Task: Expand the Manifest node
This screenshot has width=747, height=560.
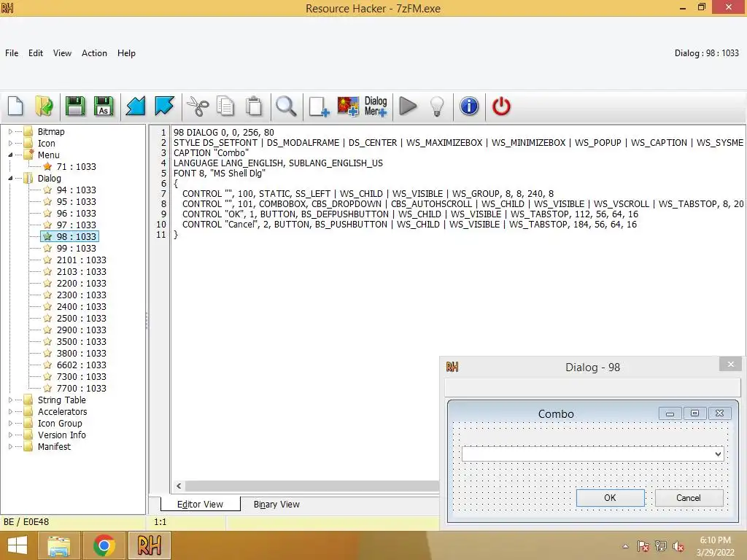Action: coord(10,447)
